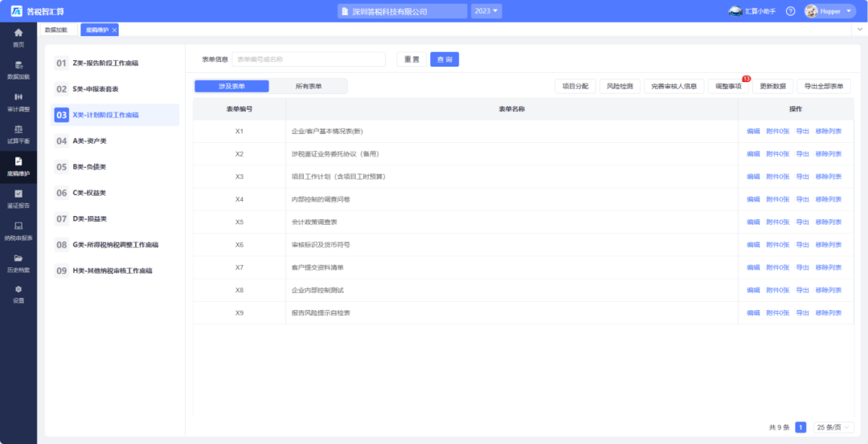Open the 25 条/页 page size dropdown
Viewport: 868px width, 444px height.
point(833,427)
